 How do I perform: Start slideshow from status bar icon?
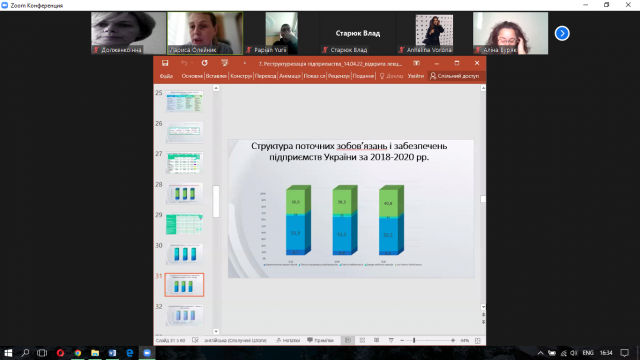click(x=391, y=340)
